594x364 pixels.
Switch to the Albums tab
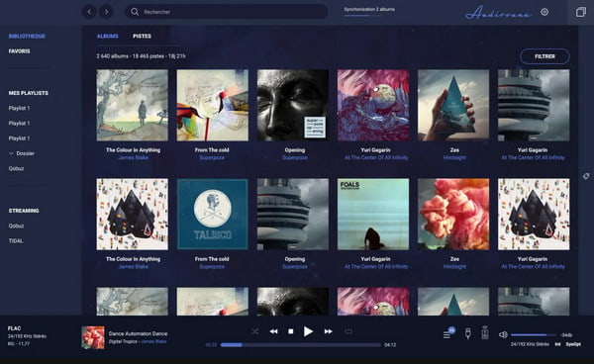[108, 36]
